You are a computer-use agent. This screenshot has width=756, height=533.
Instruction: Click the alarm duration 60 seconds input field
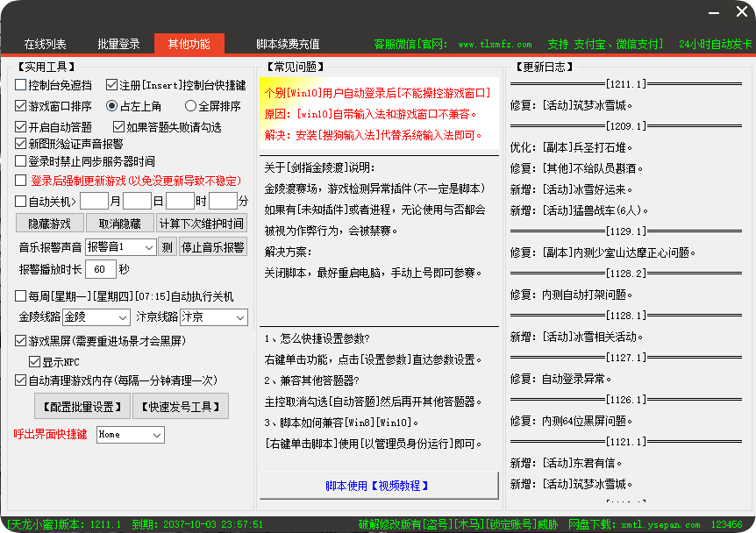[x=101, y=270]
